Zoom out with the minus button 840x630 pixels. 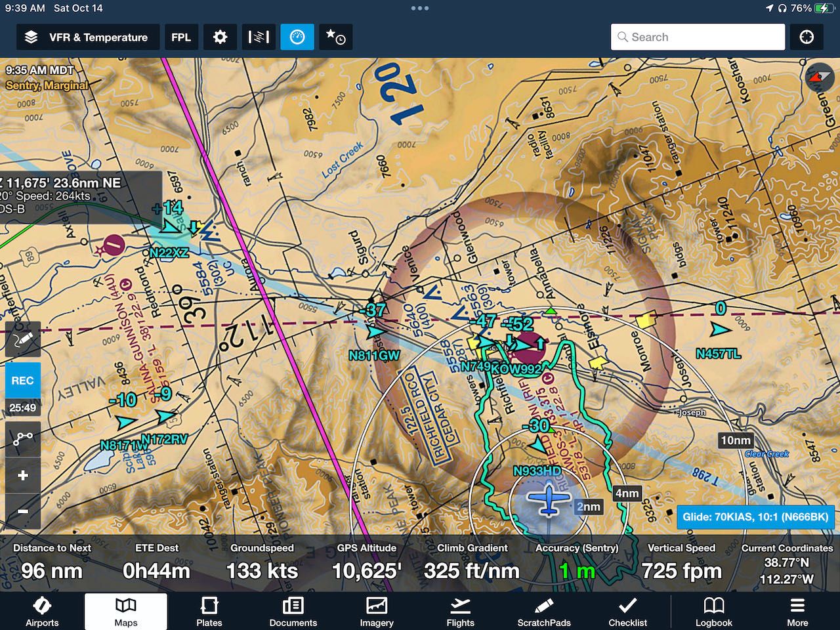click(22, 511)
